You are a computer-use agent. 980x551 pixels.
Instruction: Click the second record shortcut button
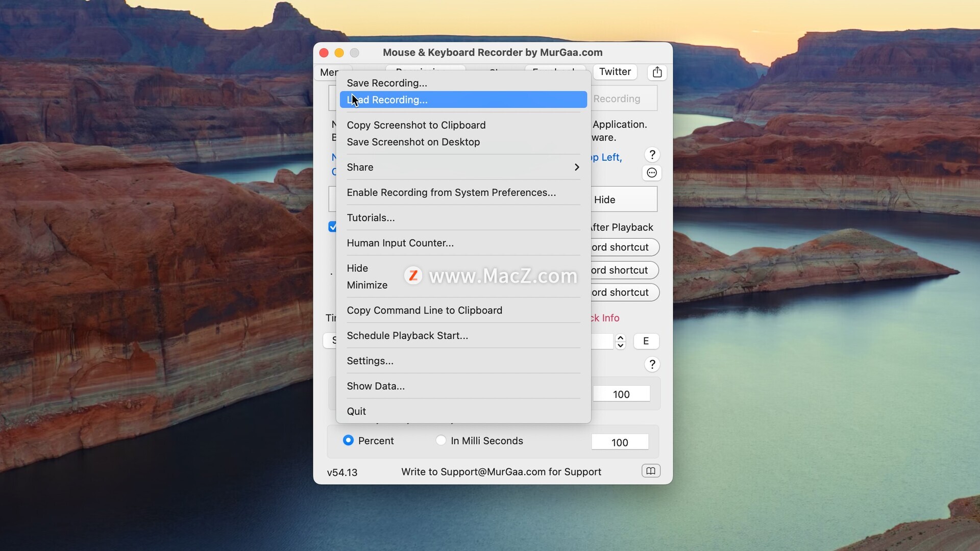click(625, 270)
